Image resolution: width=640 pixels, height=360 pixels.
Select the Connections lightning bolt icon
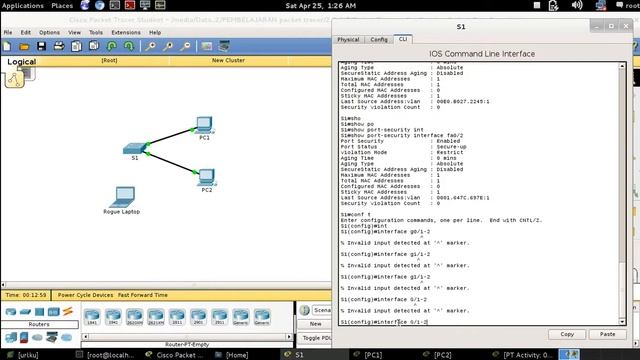point(68,311)
